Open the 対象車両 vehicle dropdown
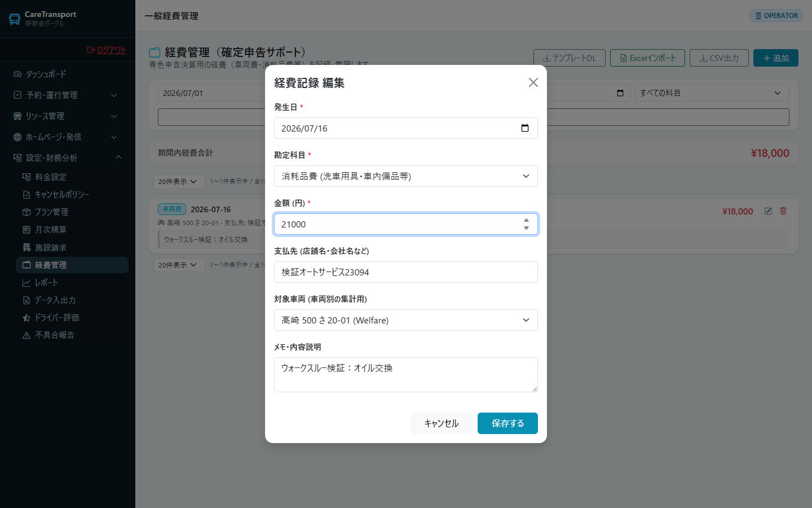The width and height of the screenshot is (812, 508). [x=406, y=320]
